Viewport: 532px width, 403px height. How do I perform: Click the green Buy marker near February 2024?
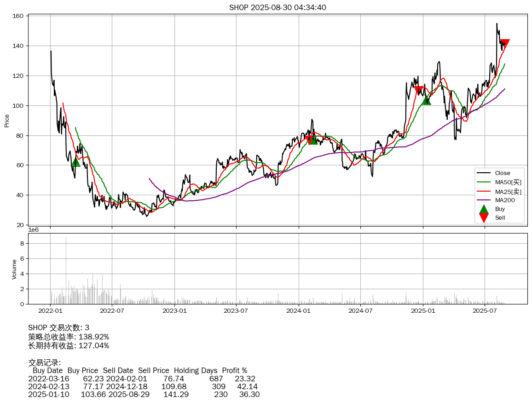313,139
